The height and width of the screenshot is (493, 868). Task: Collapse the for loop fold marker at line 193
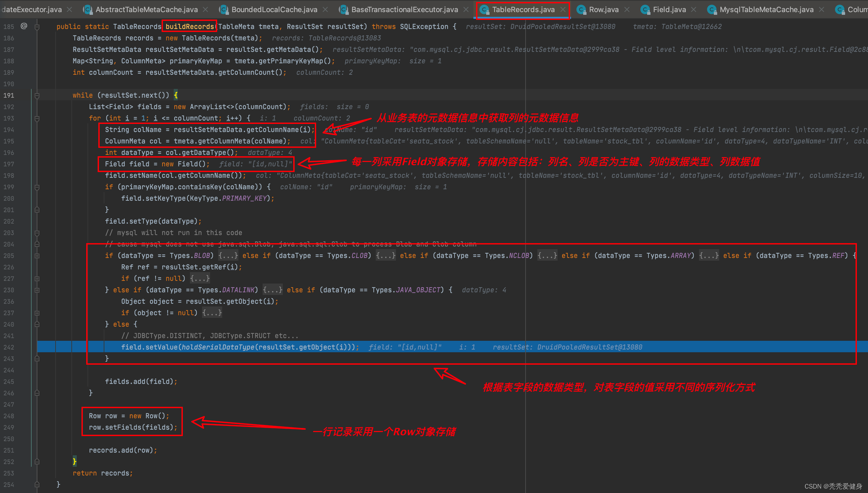[37, 119]
